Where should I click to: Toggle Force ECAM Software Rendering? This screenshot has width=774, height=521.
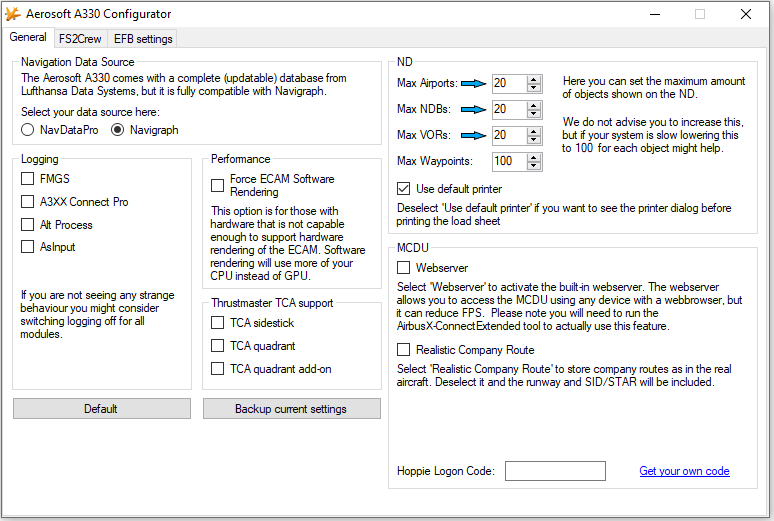tap(217, 185)
